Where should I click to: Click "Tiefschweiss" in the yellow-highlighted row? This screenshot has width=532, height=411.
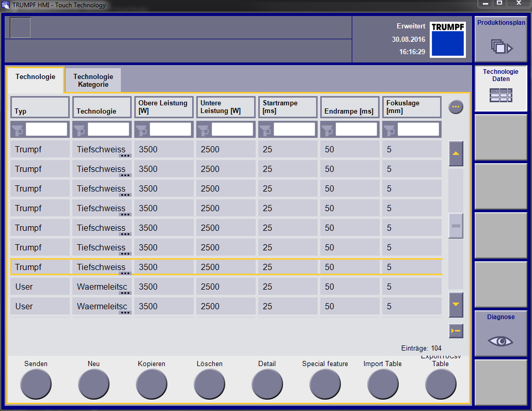[101, 267]
